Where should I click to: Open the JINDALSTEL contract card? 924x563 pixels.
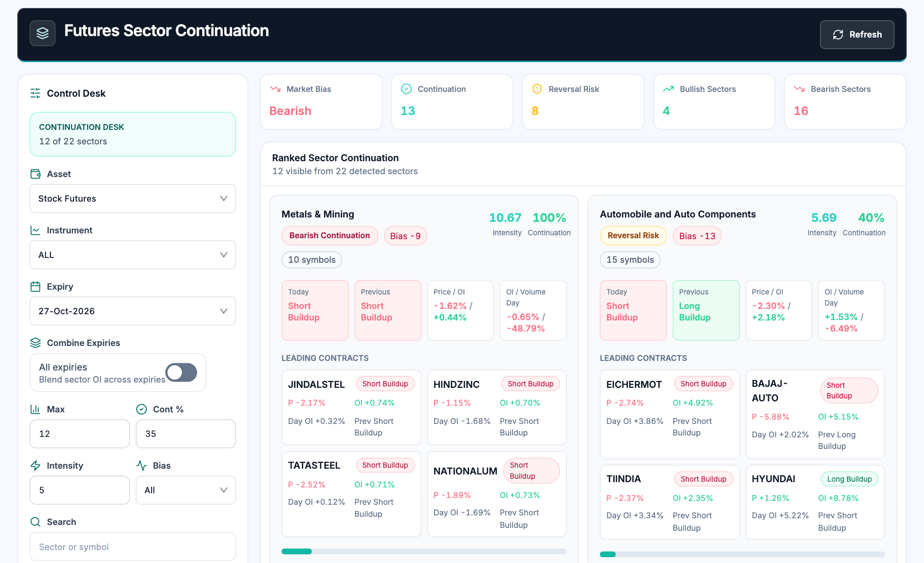tap(351, 407)
